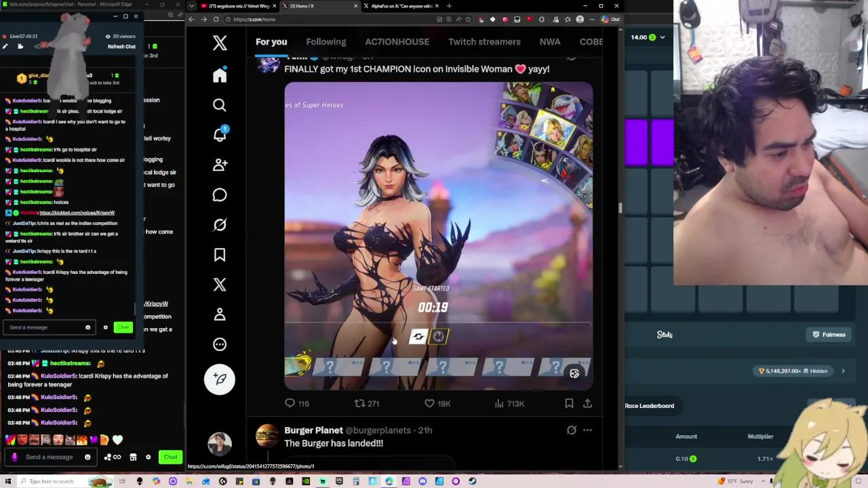
Task: Open Chat button in browser toolbar
Action: click(611, 19)
